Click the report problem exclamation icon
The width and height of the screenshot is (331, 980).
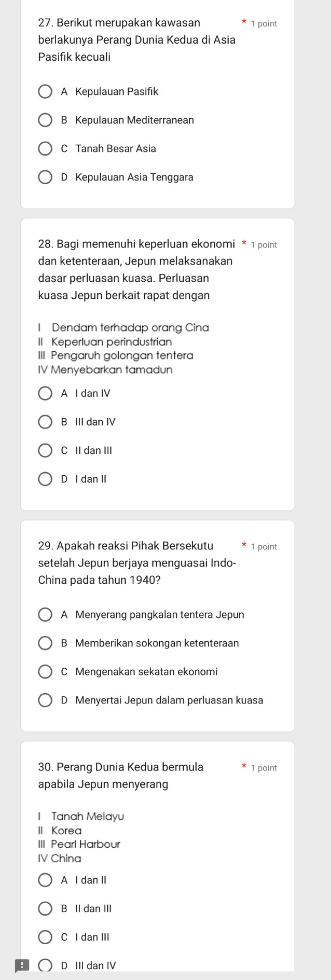[22, 965]
